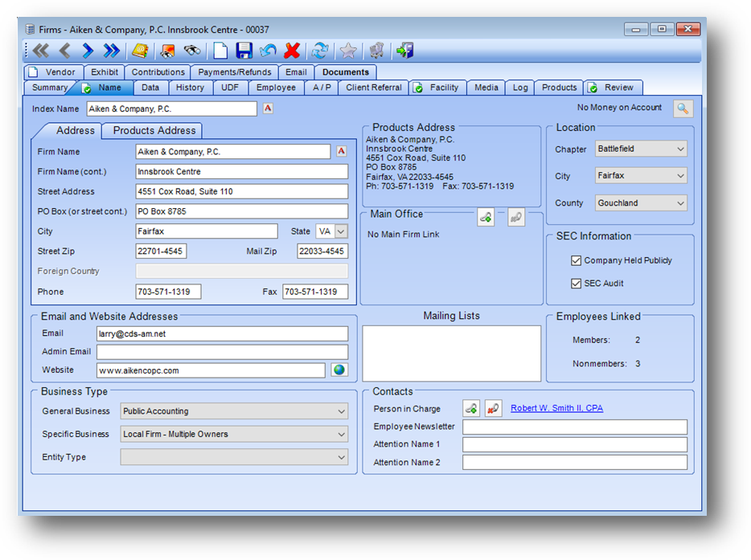
Task: Click the Mail Zip field
Action: click(x=322, y=251)
